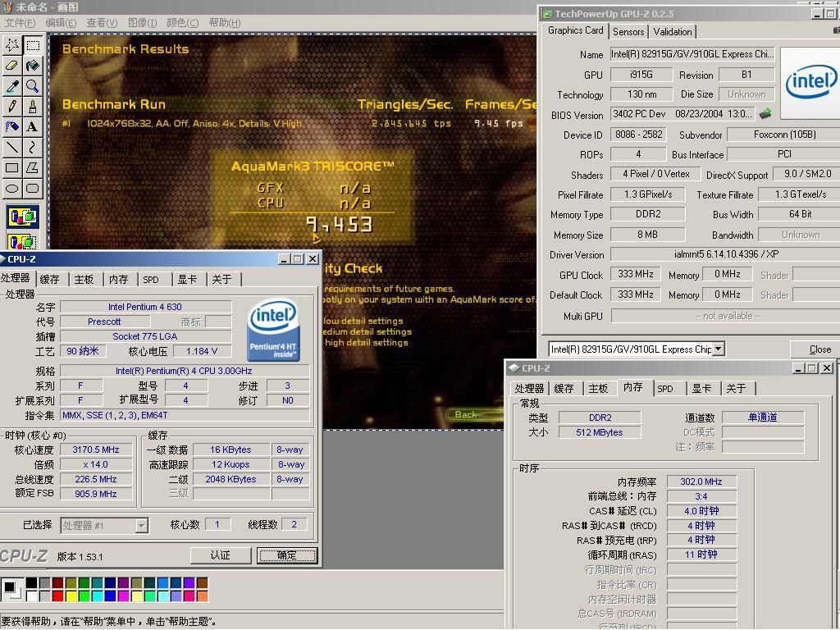Select the rectangular Select tool in Paint
Viewport: 840px width, 630px height.
[x=33, y=44]
